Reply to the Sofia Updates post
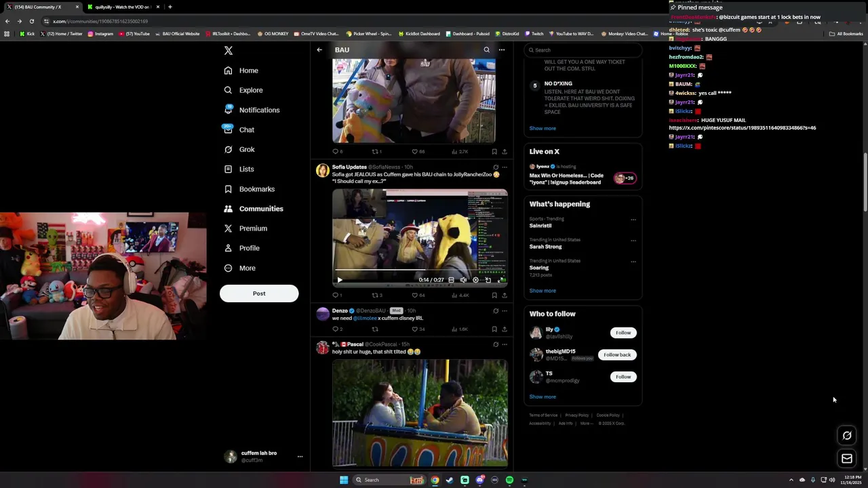The image size is (868, 488). click(337, 296)
